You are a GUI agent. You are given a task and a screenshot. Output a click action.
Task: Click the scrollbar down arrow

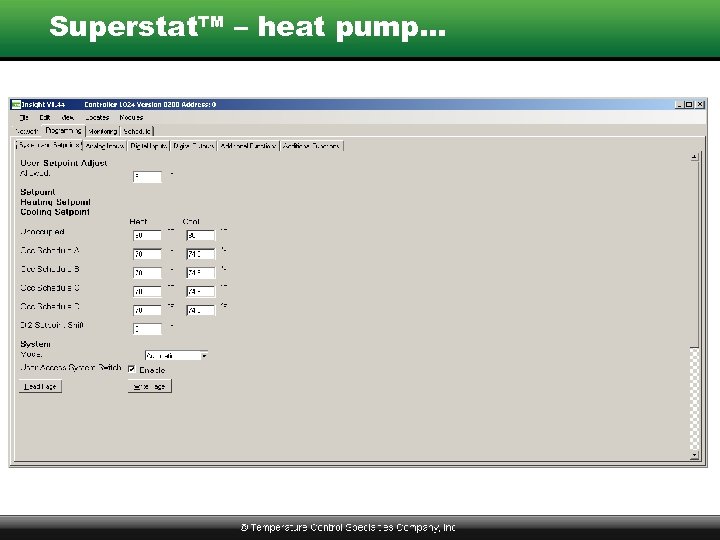pos(694,455)
